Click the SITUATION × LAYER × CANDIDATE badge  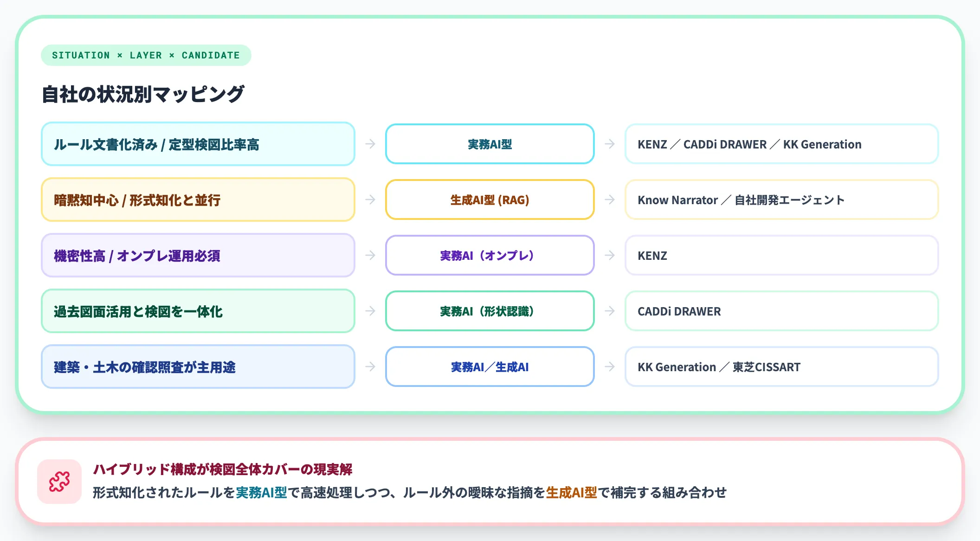[x=146, y=55]
